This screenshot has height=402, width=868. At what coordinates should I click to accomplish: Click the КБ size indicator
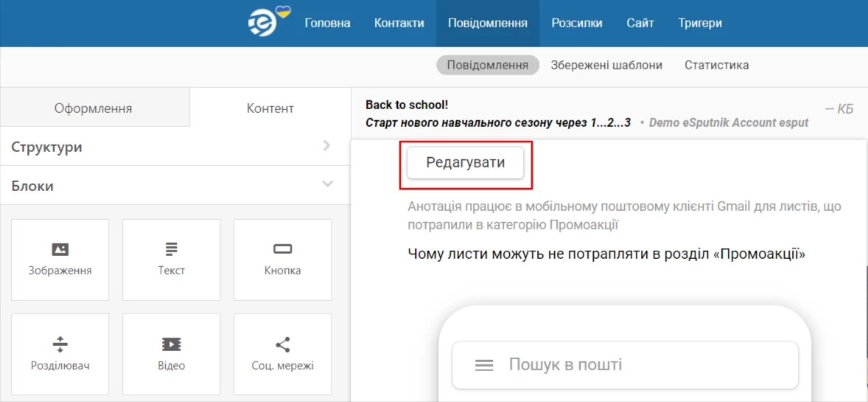coord(840,108)
